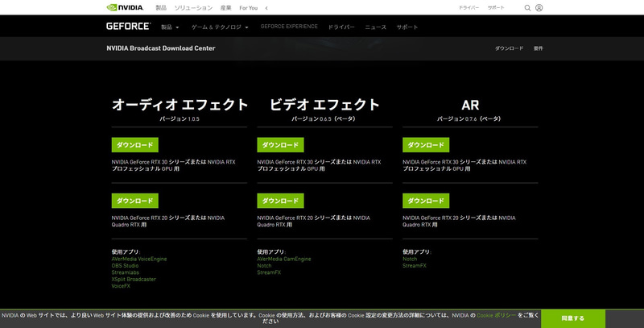Viewport: 644px width, 328px height.
Task: Open the For You menu
Action: (x=249, y=8)
